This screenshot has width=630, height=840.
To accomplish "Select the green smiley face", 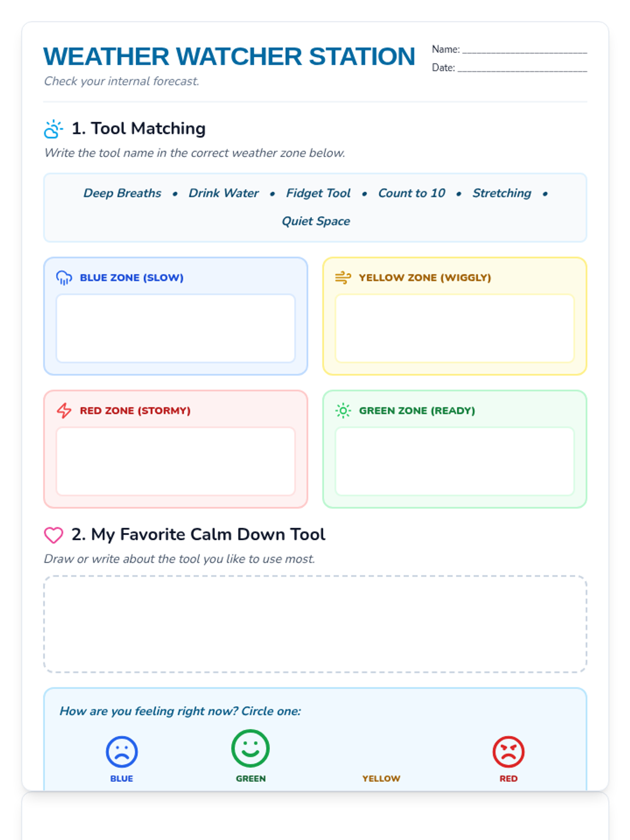I will coord(250,748).
